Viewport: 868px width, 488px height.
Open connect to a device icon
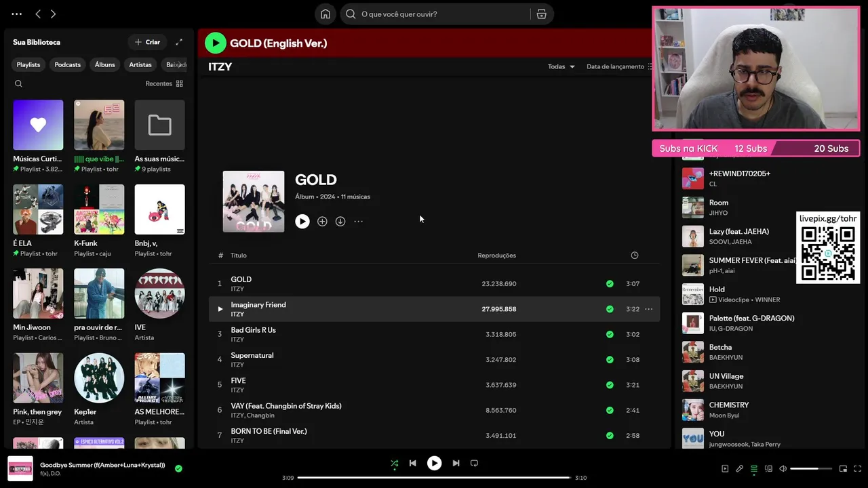tap(768, 468)
